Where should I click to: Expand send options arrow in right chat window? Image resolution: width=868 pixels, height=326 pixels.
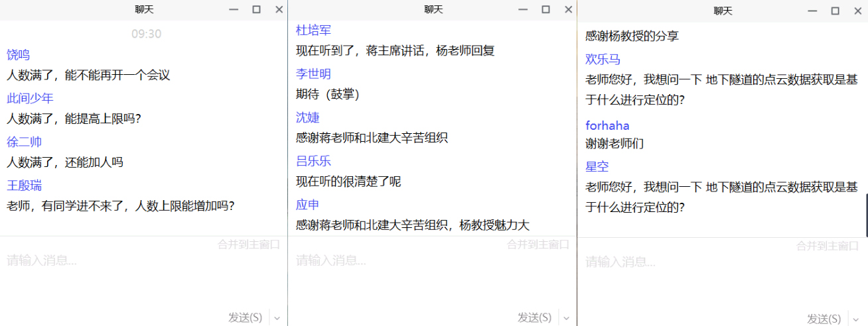(856, 319)
